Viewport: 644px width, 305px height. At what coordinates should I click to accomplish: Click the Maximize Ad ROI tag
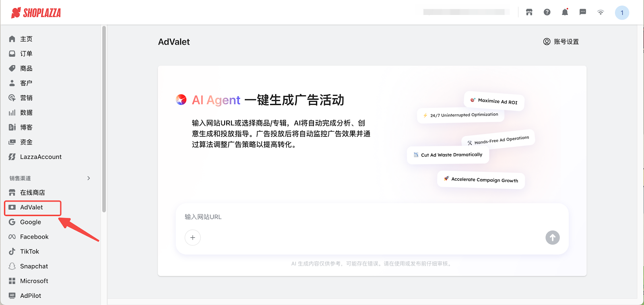(494, 101)
